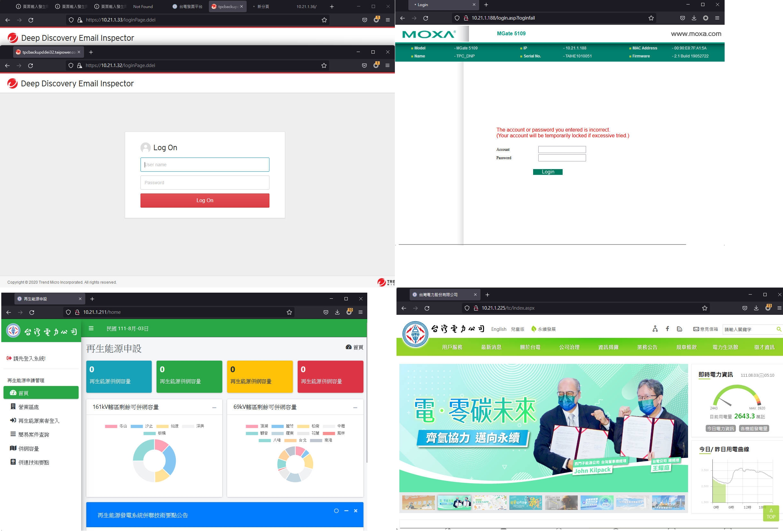This screenshot has height=532, width=783.
Task: Reload the 10.21.1.211/home renewable energy page
Action: pos(32,313)
